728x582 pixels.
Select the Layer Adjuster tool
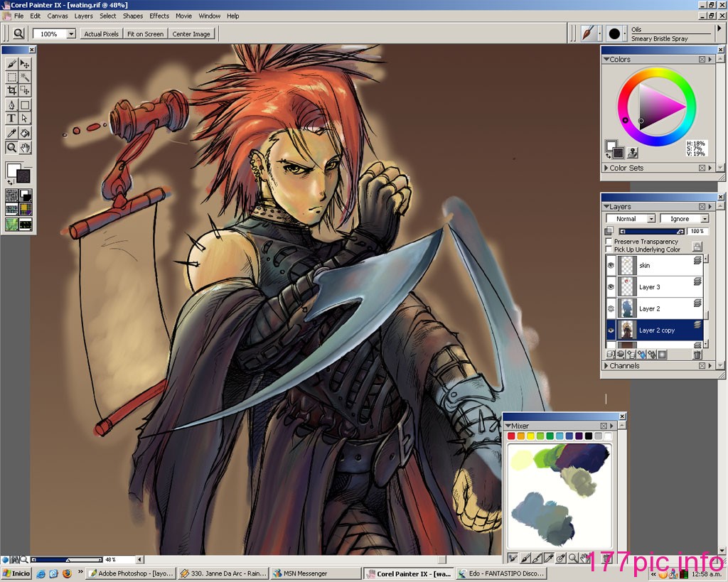25,63
